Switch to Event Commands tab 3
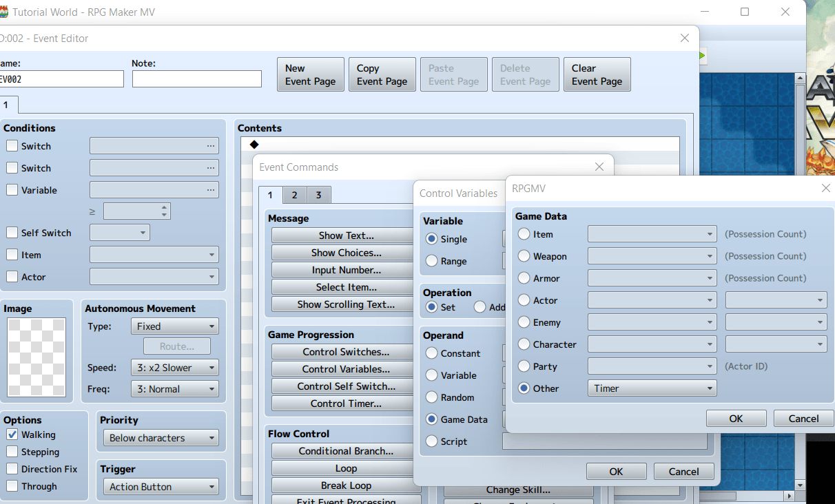835x504 pixels. click(x=318, y=195)
